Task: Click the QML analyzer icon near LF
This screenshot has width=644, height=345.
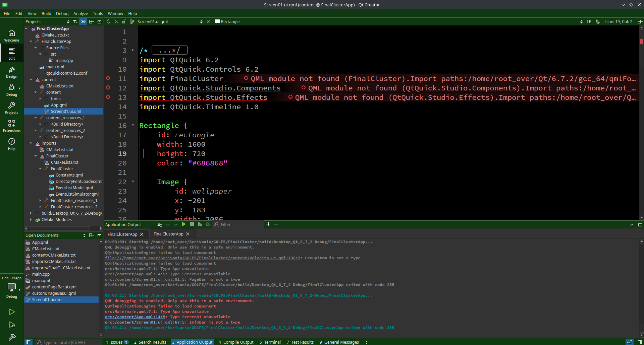Action: click(597, 21)
